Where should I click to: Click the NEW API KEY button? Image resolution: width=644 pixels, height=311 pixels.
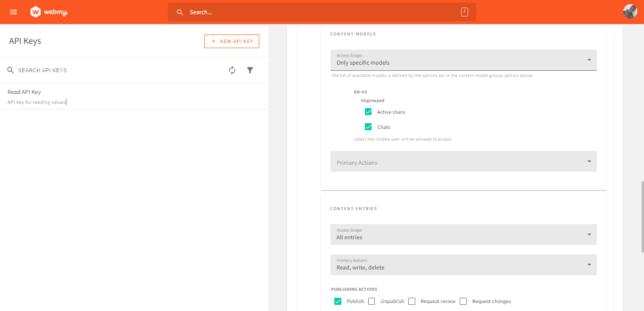pos(231,41)
